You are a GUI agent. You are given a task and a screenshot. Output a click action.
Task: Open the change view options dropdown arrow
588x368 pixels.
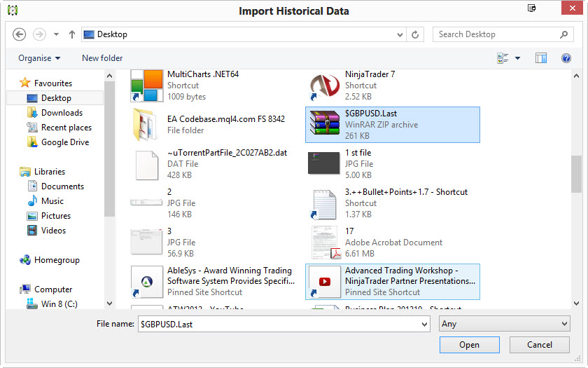(x=517, y=58)
